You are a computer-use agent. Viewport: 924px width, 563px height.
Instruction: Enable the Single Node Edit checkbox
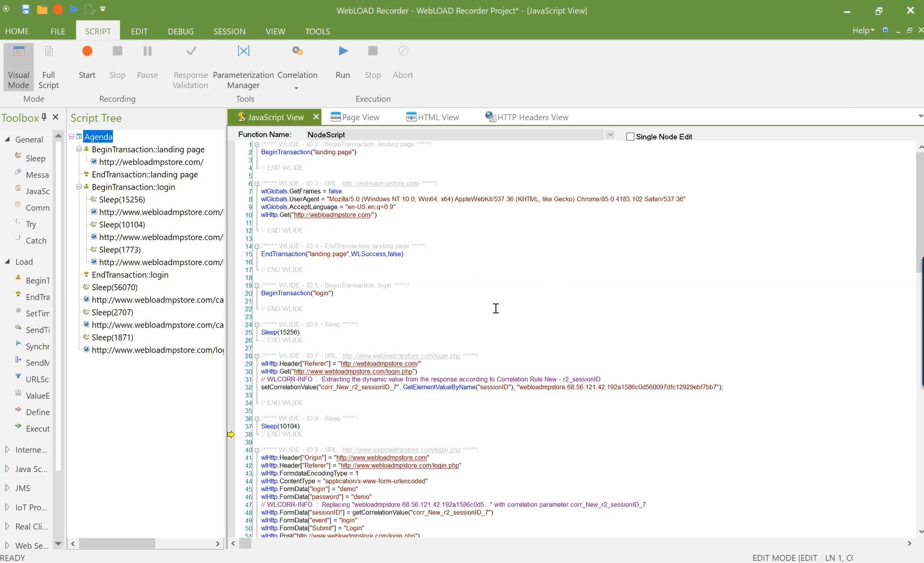pyautogui.click(x=630, y=137)
